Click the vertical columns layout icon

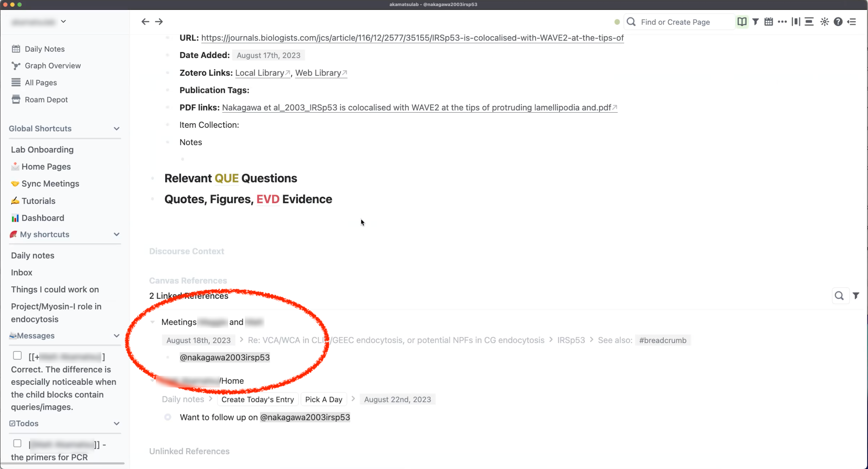[x=796, y=22]
